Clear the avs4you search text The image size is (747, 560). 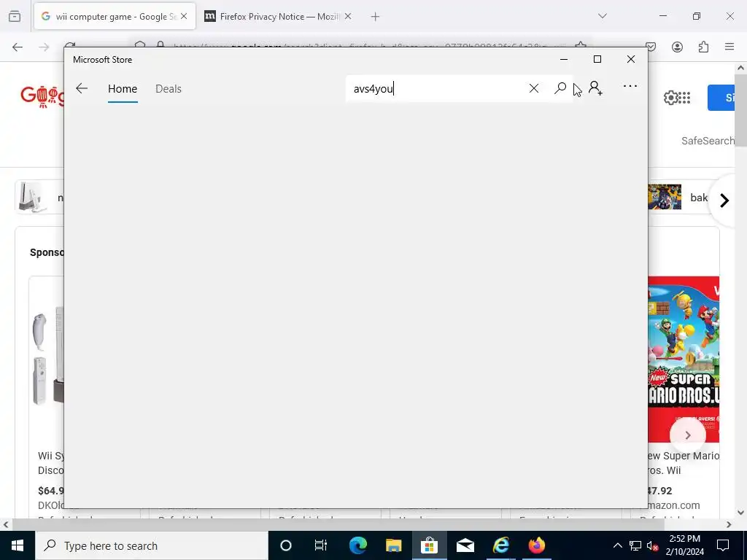click(533, 88)
